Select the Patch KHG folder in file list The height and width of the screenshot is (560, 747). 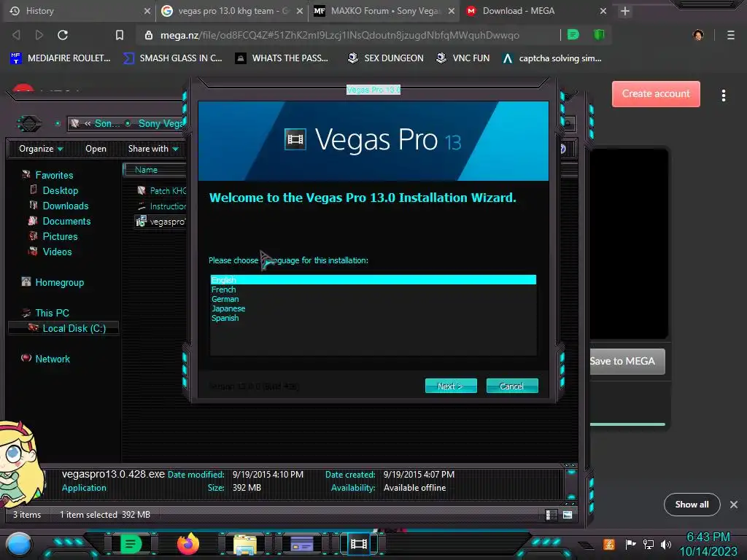pos(161,190)
